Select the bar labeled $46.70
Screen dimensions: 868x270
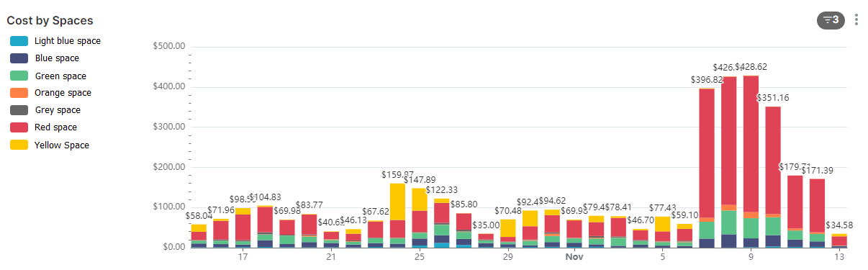pyautogui.click(x=641, y=238)
